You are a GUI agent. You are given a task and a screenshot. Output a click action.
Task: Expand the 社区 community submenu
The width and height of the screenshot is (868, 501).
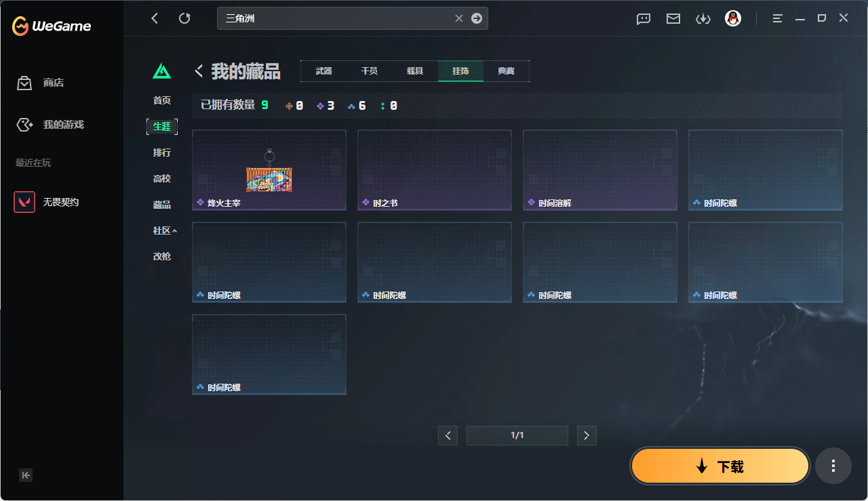pos(165,231)
